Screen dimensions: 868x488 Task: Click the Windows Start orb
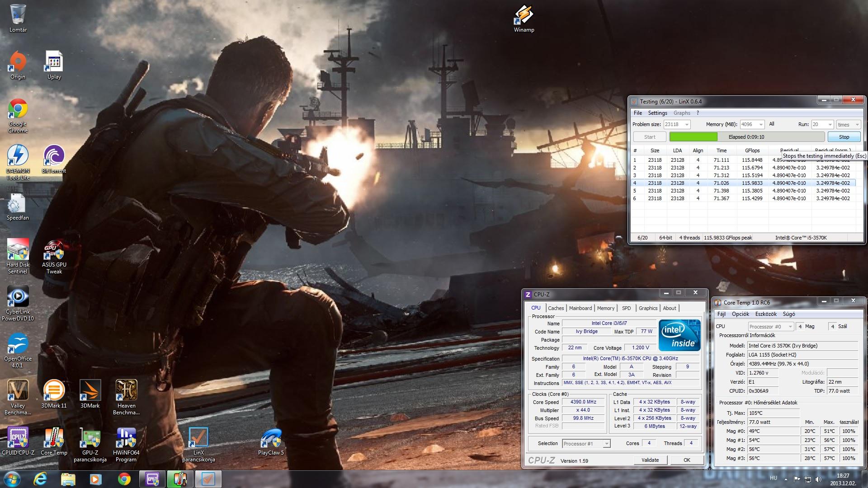coord(12,479)
